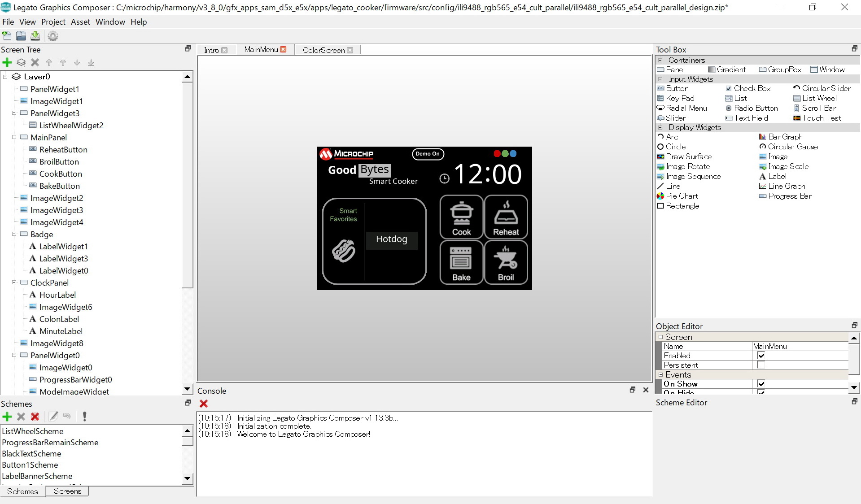
Task: Select the Touch Test widget
Action: (x=817, y=118)
